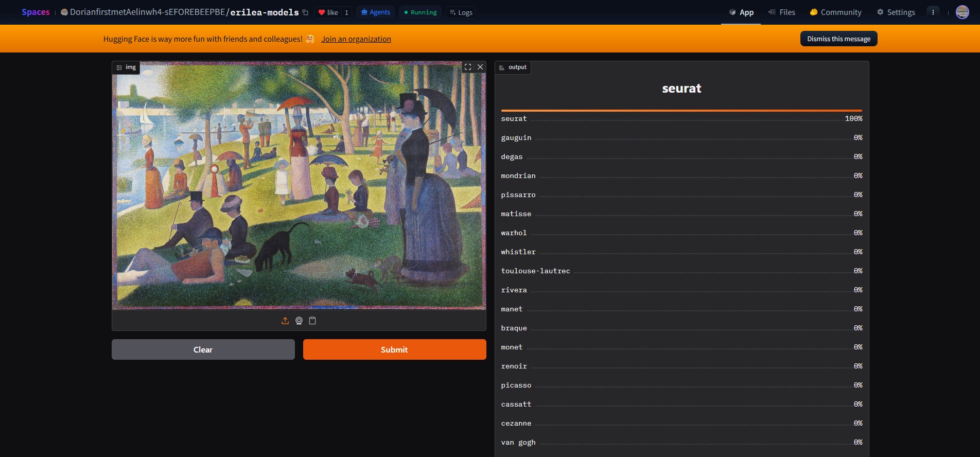Click the 'toulouse-lautrec' label row
Screen dimensions: 980x457
coord(681,271)
